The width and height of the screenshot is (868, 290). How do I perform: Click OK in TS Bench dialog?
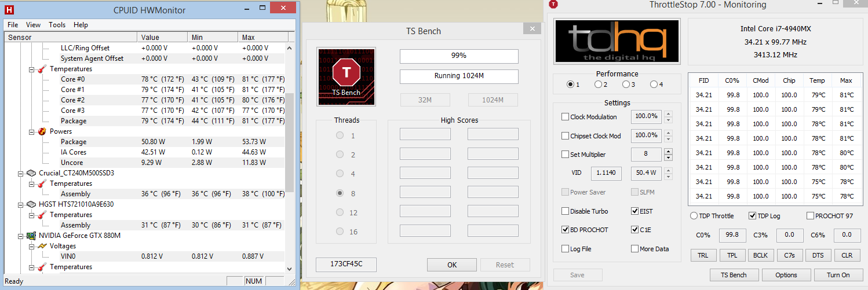(452, 265)
